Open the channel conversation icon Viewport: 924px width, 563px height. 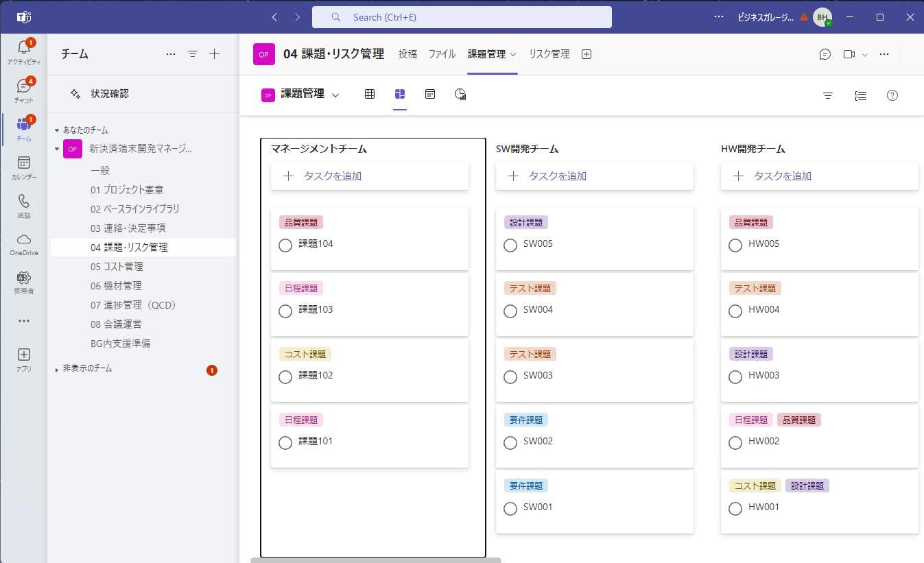825,54
